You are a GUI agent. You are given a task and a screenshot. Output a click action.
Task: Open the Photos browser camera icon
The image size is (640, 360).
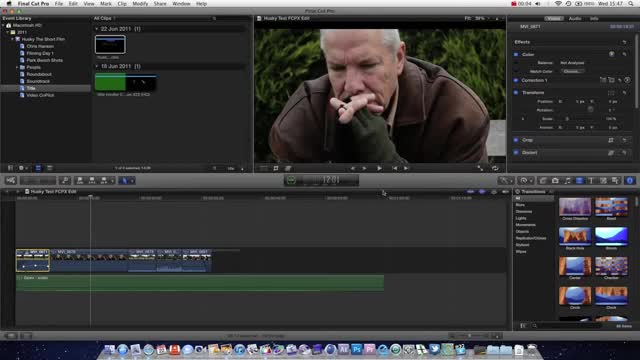click(x=555, y=180)
